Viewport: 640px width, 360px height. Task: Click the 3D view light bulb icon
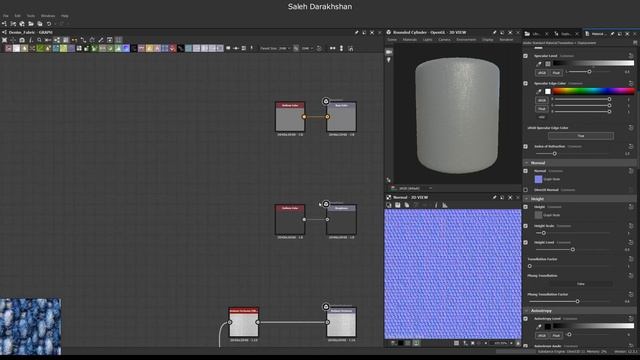pyautogui.click(x=389, y=60)
